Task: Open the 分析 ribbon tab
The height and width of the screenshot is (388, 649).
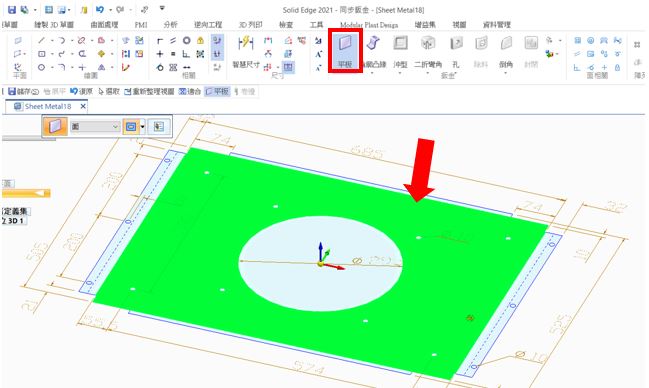Action: coord(170,25)
